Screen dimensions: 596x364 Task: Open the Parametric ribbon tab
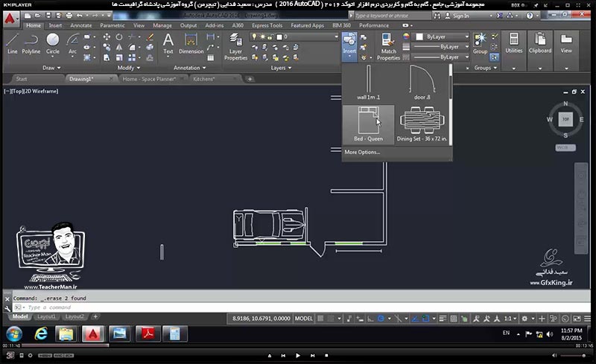click(x=112, y=25)
